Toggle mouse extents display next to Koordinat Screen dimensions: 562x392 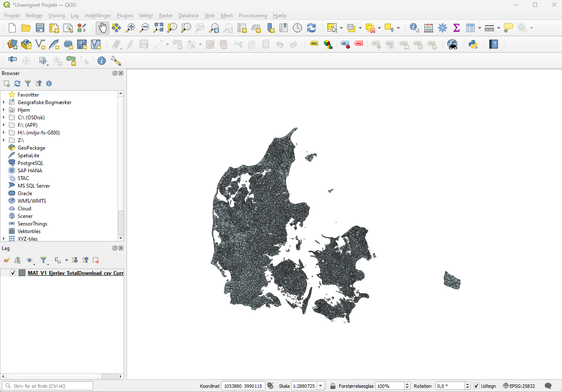(270, 386)
